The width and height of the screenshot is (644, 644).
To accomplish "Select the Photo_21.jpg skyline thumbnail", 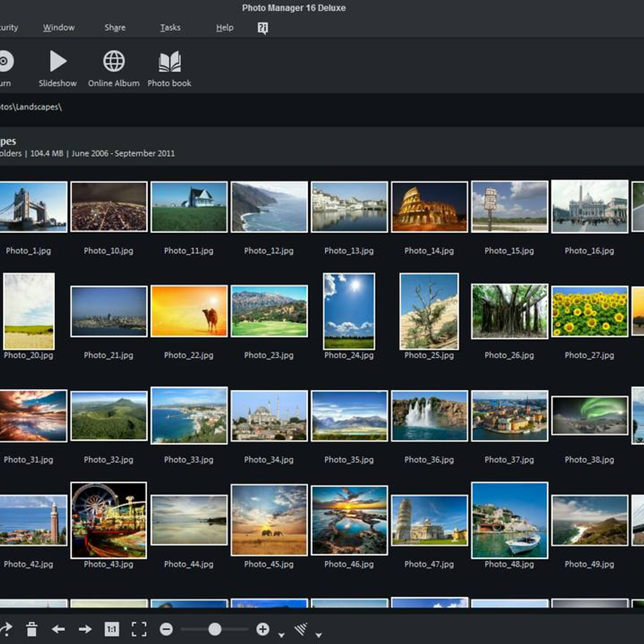I will pyautogui.click(x=109, y=311).
